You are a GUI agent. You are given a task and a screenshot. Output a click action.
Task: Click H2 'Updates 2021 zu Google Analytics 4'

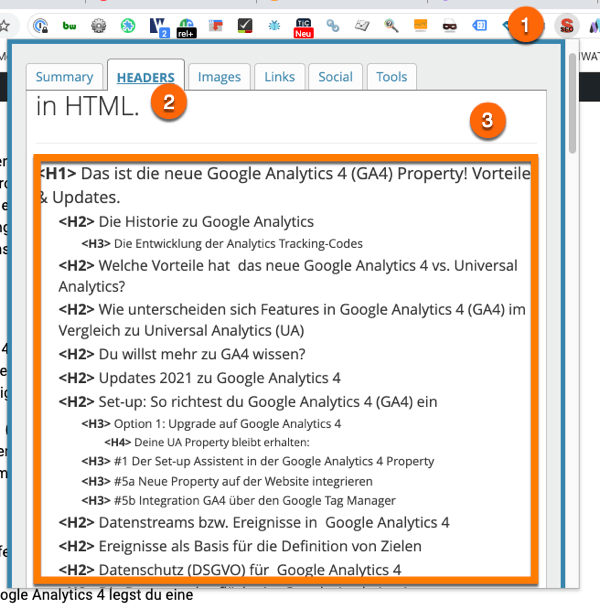(x=199, y=378)
